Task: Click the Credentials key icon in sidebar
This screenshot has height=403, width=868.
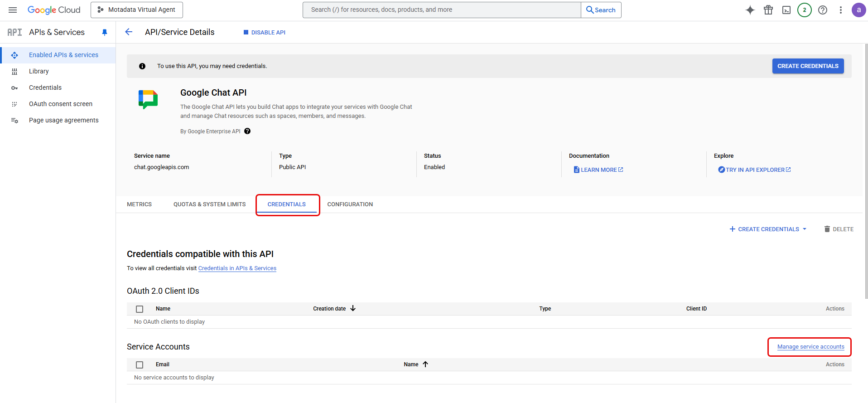Action: pos(14,88)
